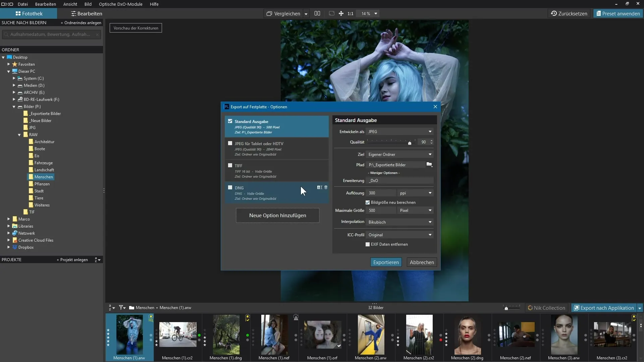Open the zoom percentage dropdown

click(376, 13)
